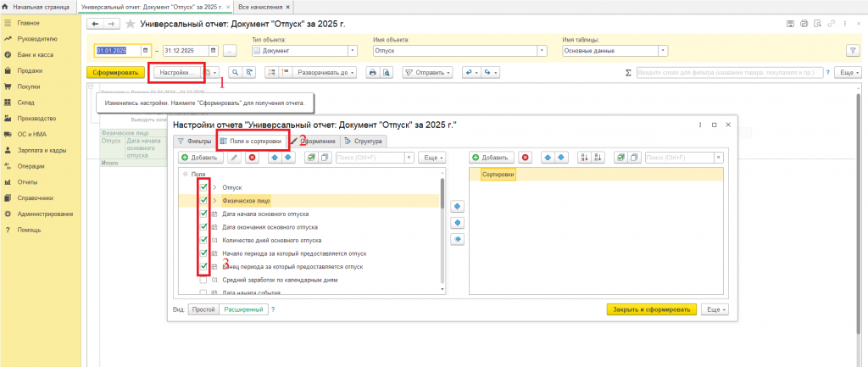Collapse the Поля root tree node
868x367 pixels.
pyautogui.click(x=186, y=174)
